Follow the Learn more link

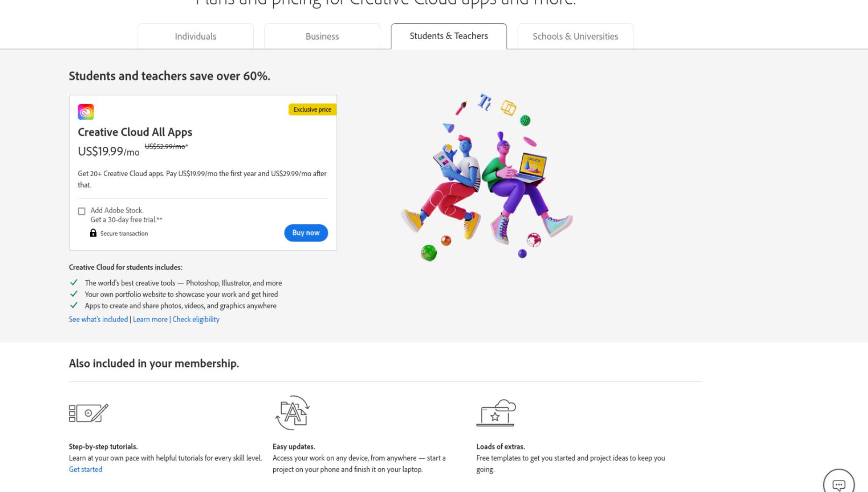[150, 319]
